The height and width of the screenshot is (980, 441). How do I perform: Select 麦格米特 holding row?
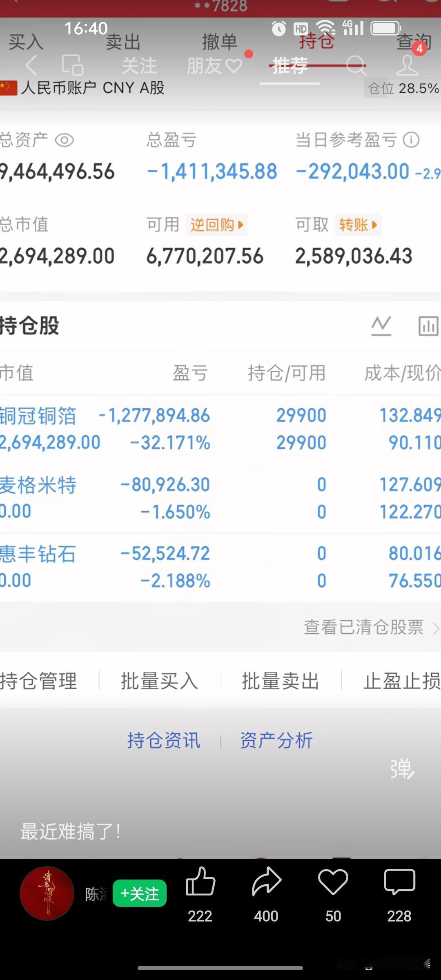[220, 498]
